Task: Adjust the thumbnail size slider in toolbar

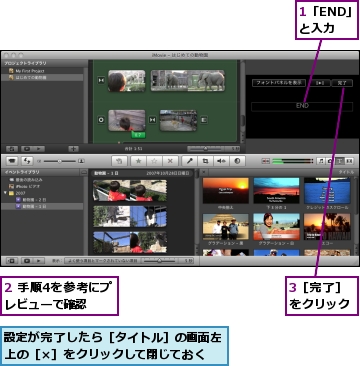Action: tap(60, 161)
